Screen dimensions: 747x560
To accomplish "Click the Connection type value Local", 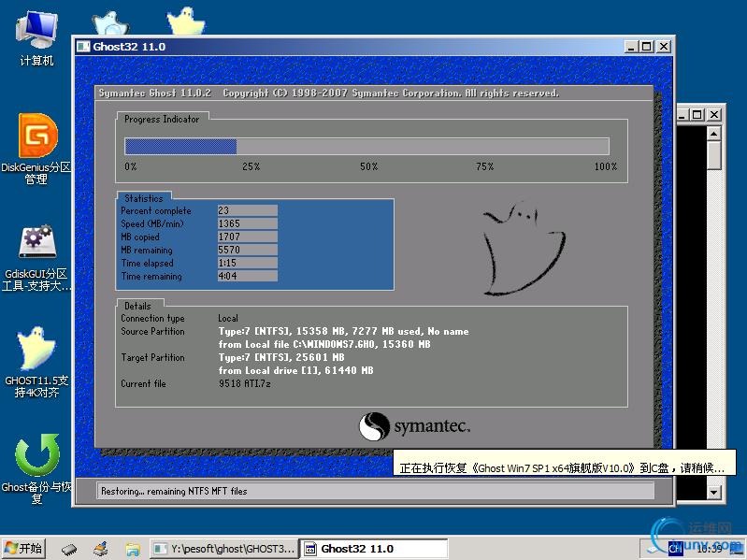I will click(228, 318).
